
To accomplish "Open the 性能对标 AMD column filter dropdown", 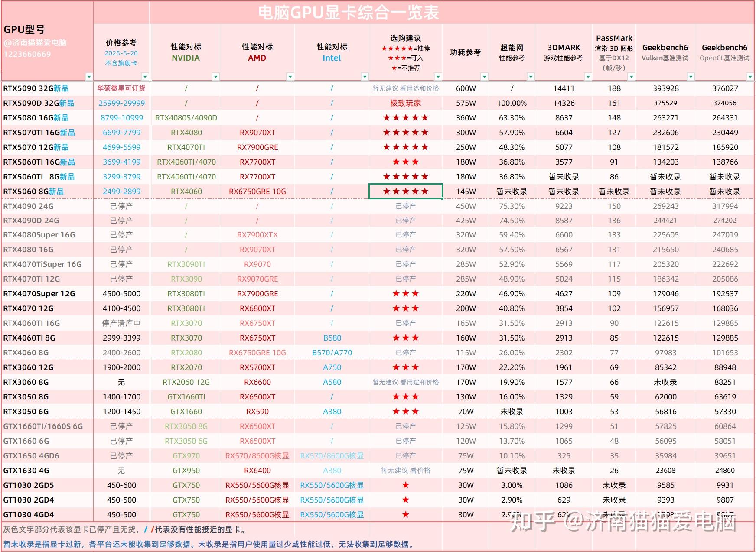I will click(290, 77).
